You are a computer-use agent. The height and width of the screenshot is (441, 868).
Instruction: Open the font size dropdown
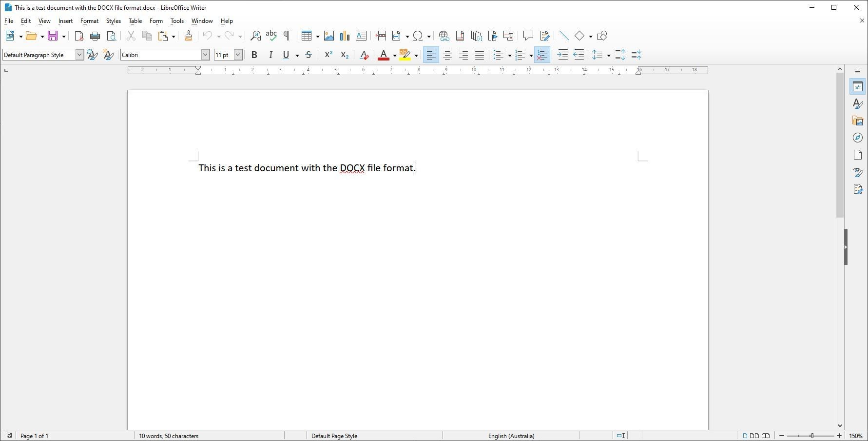(238, 55)
